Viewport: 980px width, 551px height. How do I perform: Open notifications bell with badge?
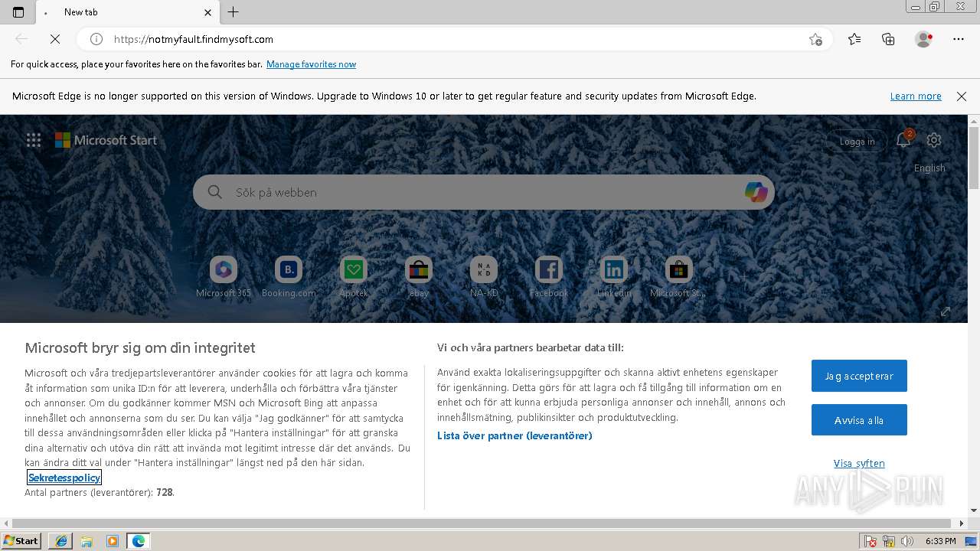(x=904, y=139)
